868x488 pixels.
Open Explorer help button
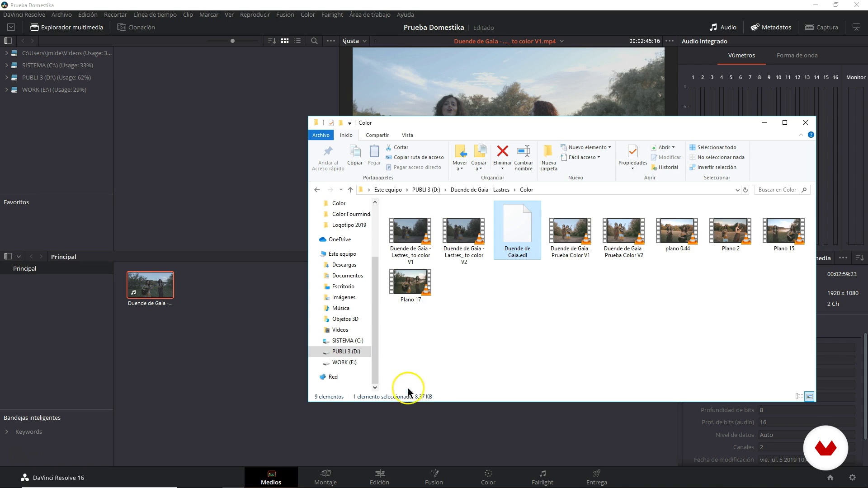click(811, 135)
